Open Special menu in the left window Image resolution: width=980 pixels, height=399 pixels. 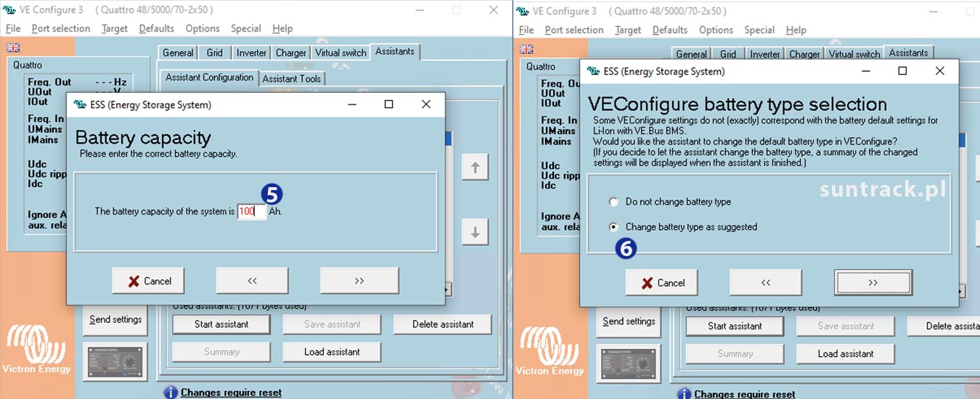click(x=245, y=28)
